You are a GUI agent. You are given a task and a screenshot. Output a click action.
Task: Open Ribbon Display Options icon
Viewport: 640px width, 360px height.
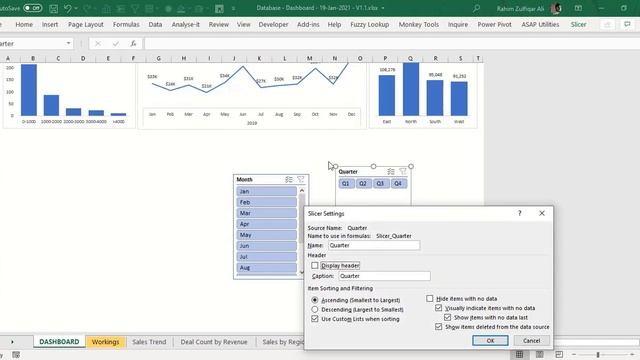(578, 8)
